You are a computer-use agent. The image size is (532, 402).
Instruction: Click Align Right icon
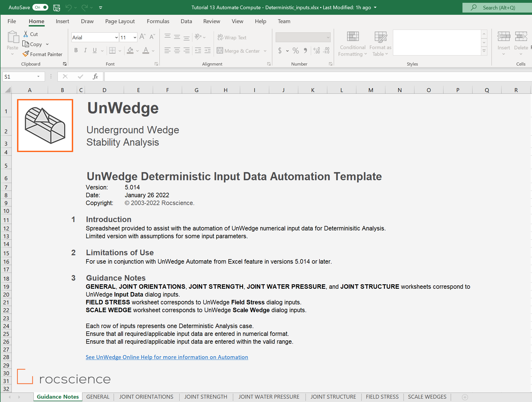tap(187, 50)
